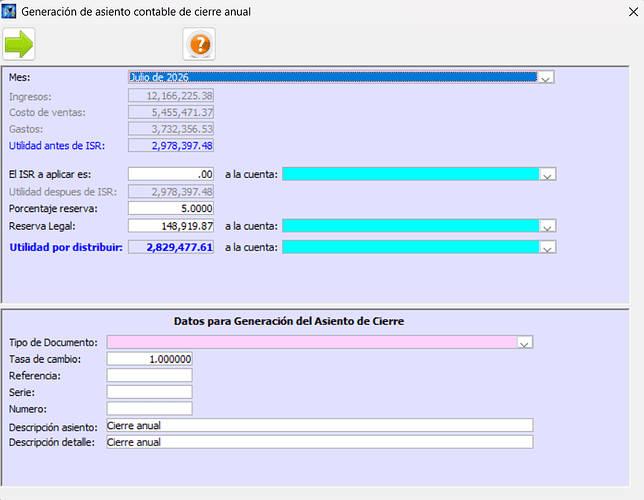Open the ISR account dropdown arrow
This screenshot has width=644, height=500.
(x=547, y=175)
